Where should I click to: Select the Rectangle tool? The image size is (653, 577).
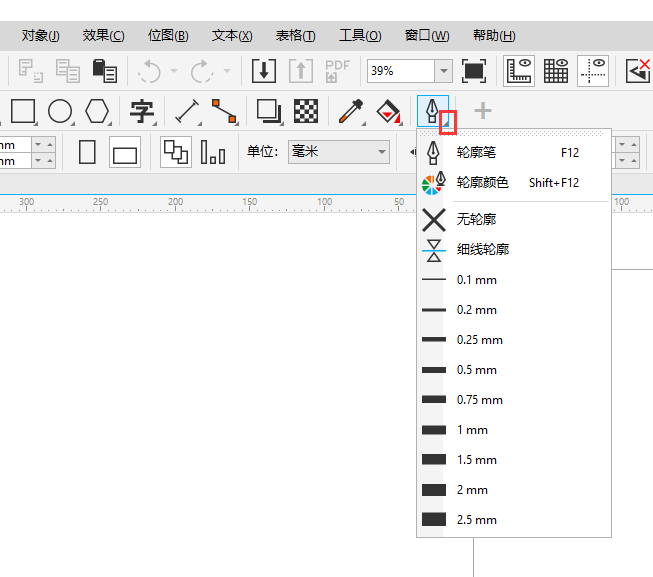click(23, 111)
